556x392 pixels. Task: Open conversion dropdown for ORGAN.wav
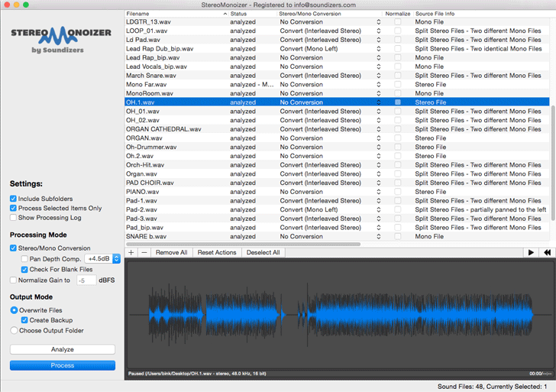[378, 138]
